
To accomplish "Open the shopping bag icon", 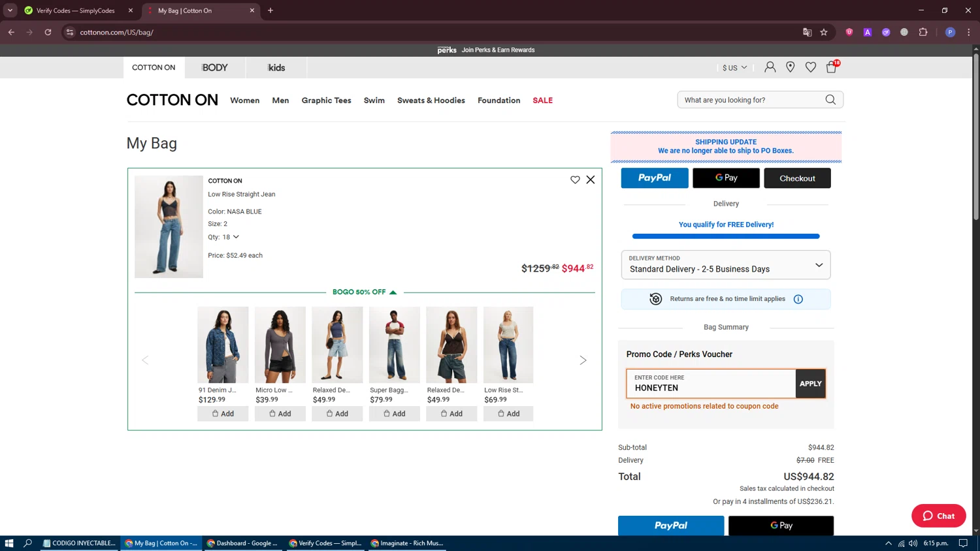I will click(832, 67).
